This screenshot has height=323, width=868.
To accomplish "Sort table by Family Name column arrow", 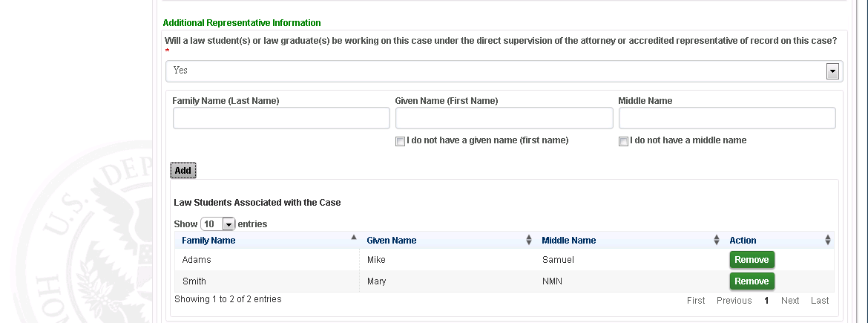I will [353, 239].
